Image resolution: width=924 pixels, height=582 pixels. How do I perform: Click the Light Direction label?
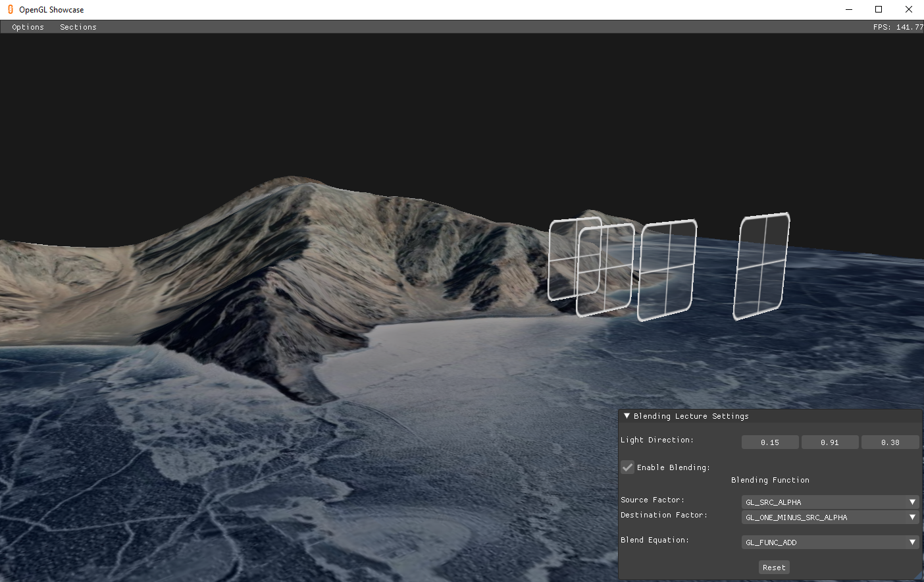pos(657,440)
